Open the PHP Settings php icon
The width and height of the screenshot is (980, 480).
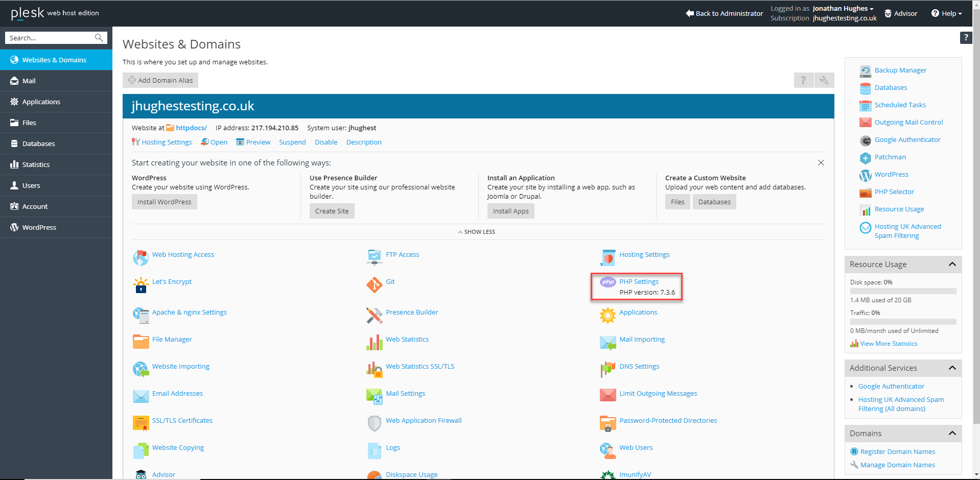(608, 282)
